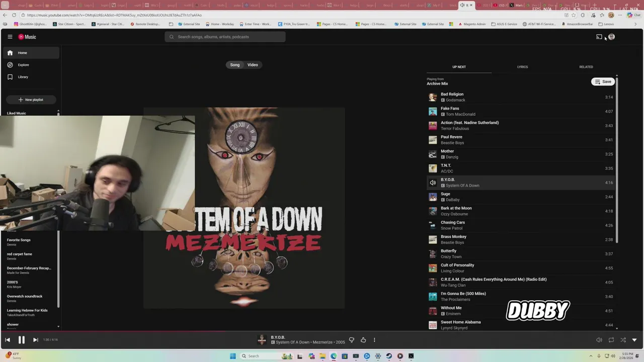The image size is (644, 362).
Task: Like B.Y.O.B. with thumbs up
Action: [x=363, y=340]
